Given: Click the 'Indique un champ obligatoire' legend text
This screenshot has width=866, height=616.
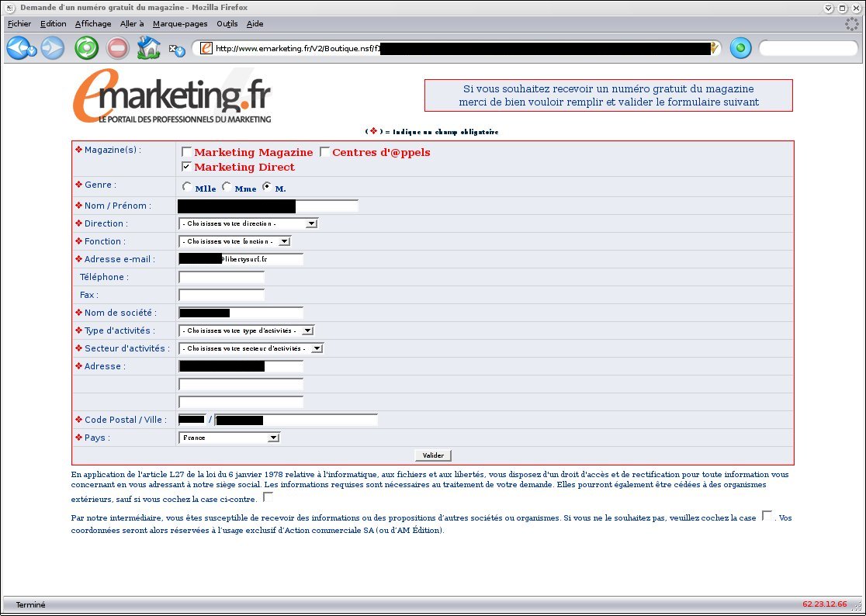Looking at the screenshot, I should [x=445, y=132].
